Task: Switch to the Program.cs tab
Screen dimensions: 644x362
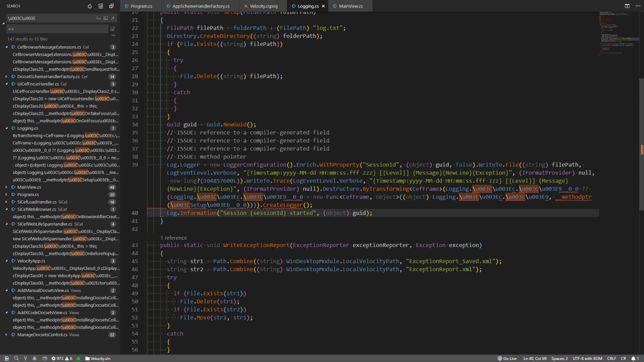Action: tap(141, 6)
